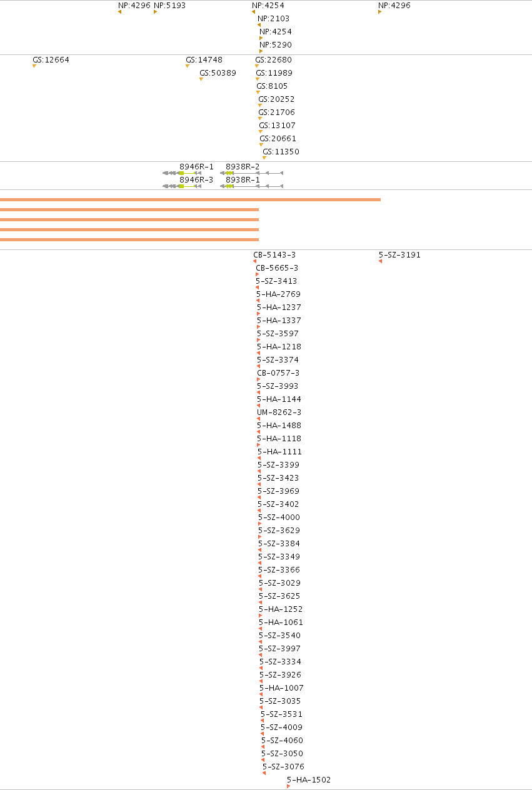Click the 8938R-1 transcript model
Image resolution: width=532 pixels, height=790 pixels.
coord(251,186)
